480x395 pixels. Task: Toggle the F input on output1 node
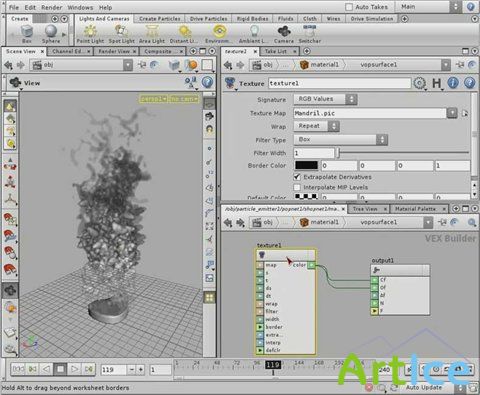375,311
